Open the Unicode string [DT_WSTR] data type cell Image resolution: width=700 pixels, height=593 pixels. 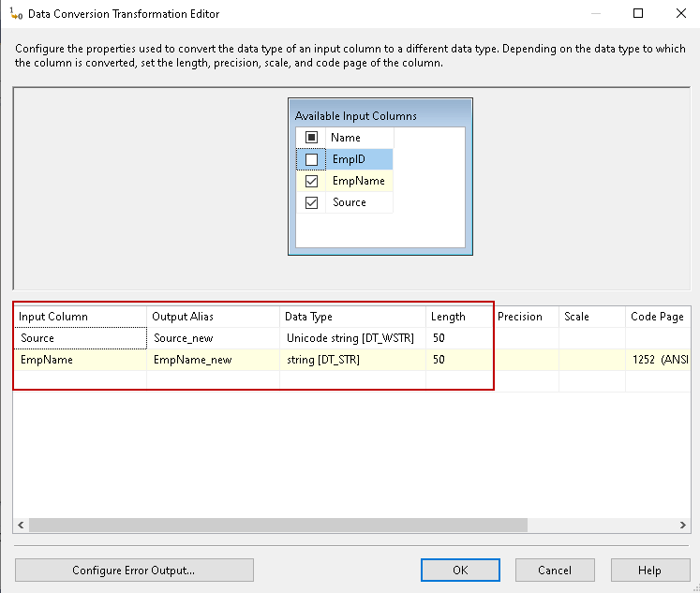tap(352, 338)
